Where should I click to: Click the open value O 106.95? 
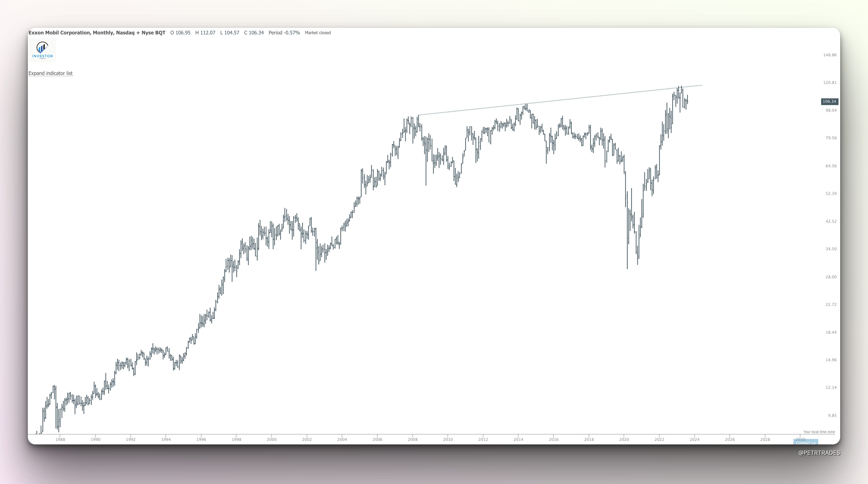(180, 33)
